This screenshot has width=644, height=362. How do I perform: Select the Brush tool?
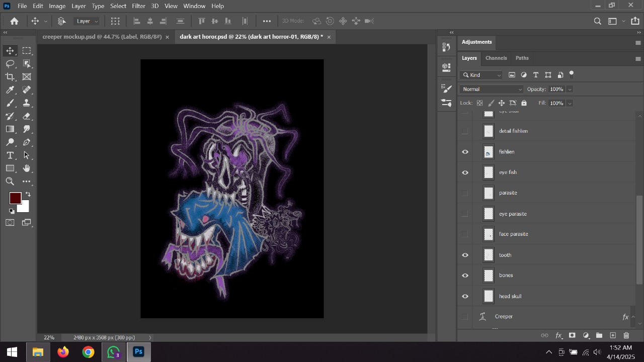coord(10,103)
